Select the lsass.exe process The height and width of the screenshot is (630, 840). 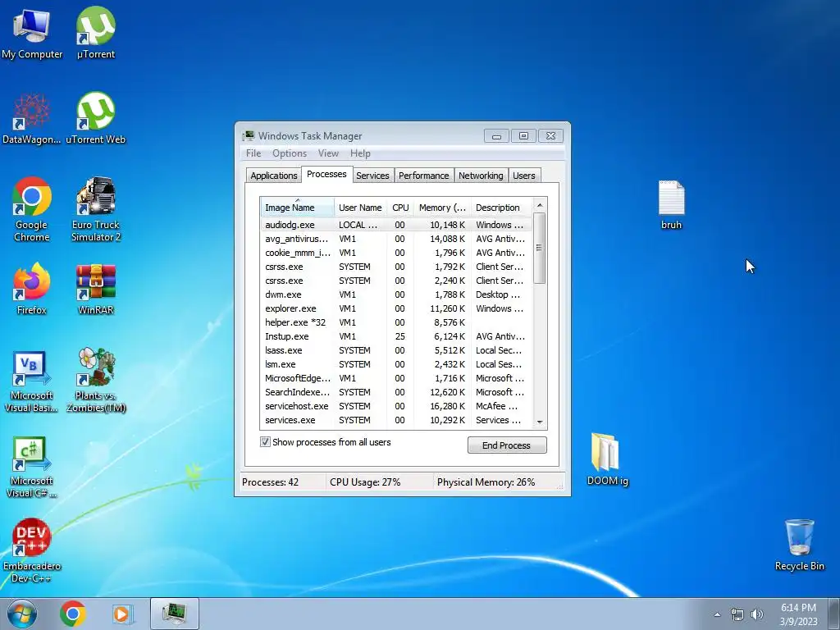(x=396, y=350)
